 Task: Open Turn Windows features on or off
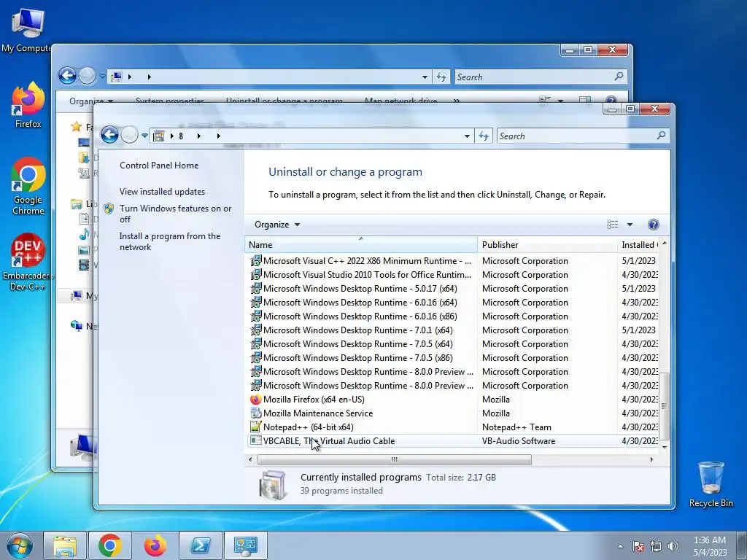(x=175, y=214)
